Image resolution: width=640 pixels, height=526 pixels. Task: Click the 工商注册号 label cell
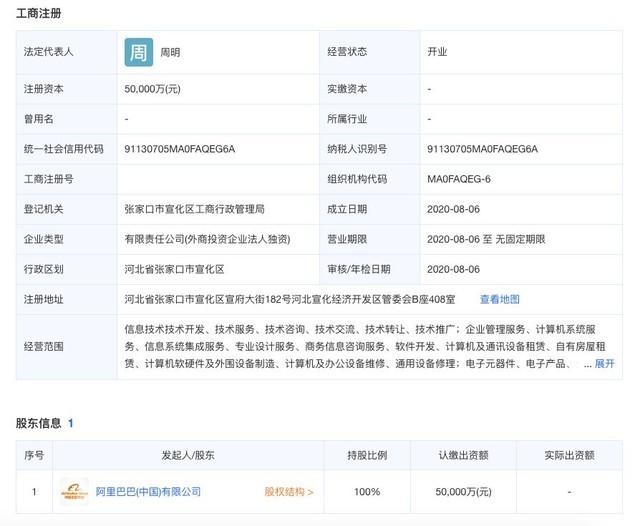[66, 179]
